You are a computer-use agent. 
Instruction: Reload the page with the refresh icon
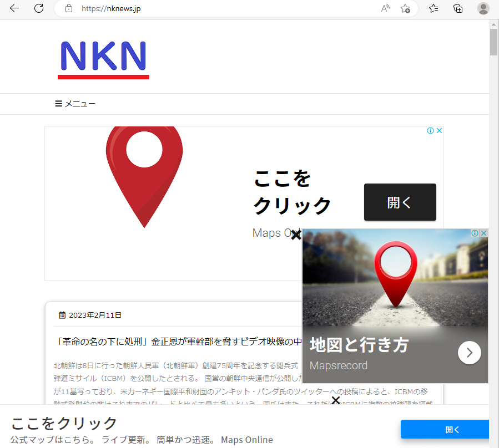coord(39,8)
